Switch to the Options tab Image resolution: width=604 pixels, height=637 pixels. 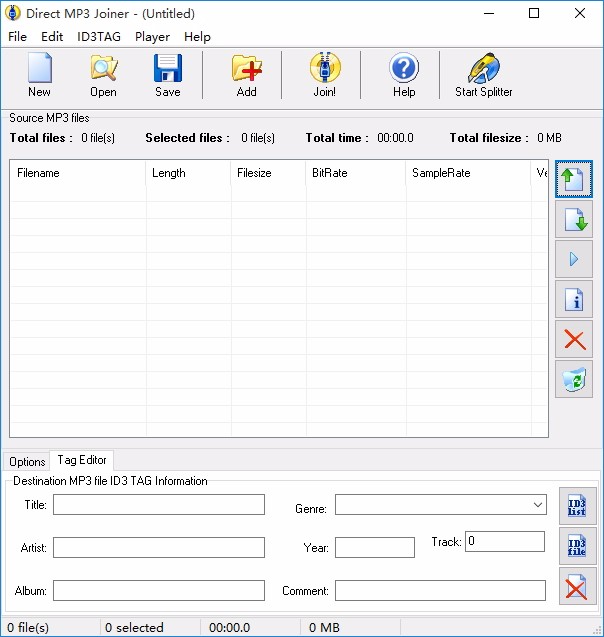point(27,462)
